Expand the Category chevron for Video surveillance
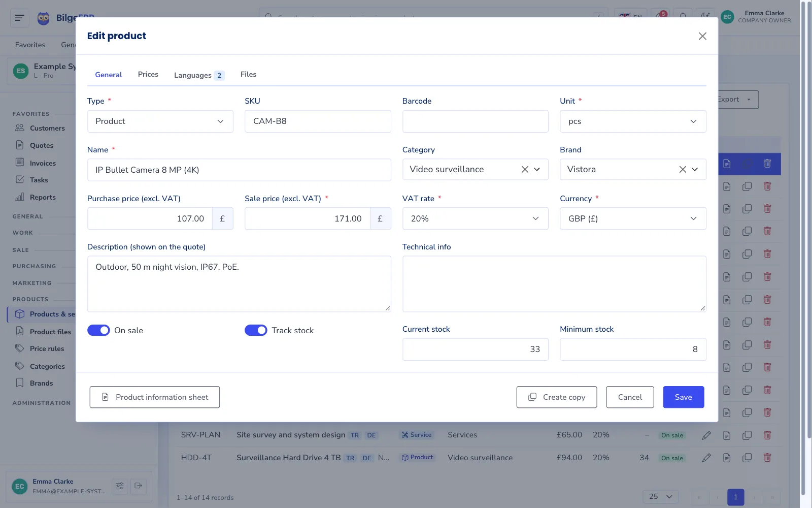Viewport: 812px width, 508px height. point(537,169)
